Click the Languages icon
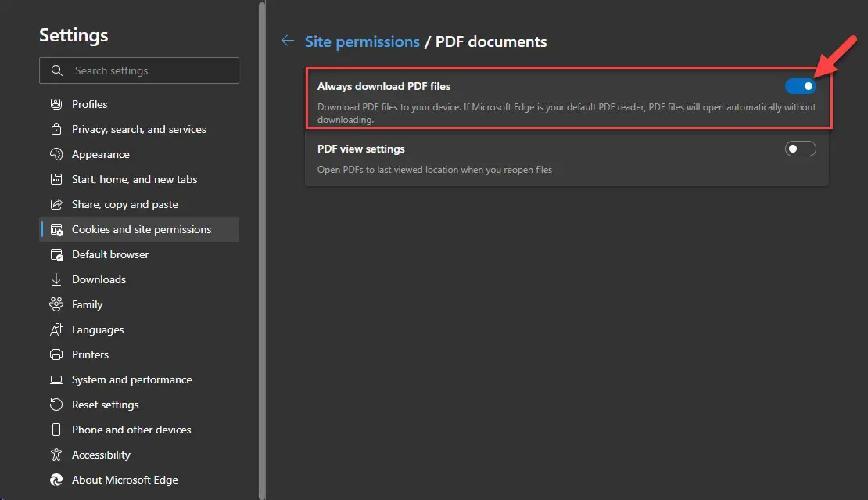The width and height of the screenshot is (868, 500). (56, 329)
